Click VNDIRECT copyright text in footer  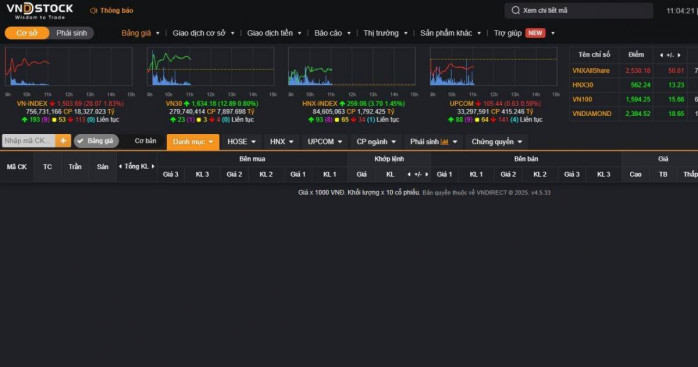point(486,193)
